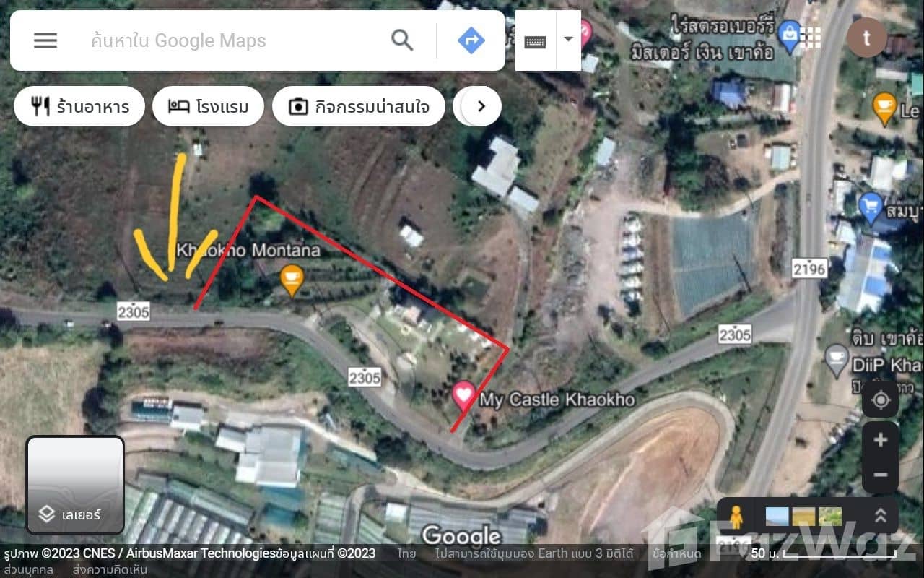Open the account avatar labeled t
This screenshot has width=924, height=578.
coord(867,38)
